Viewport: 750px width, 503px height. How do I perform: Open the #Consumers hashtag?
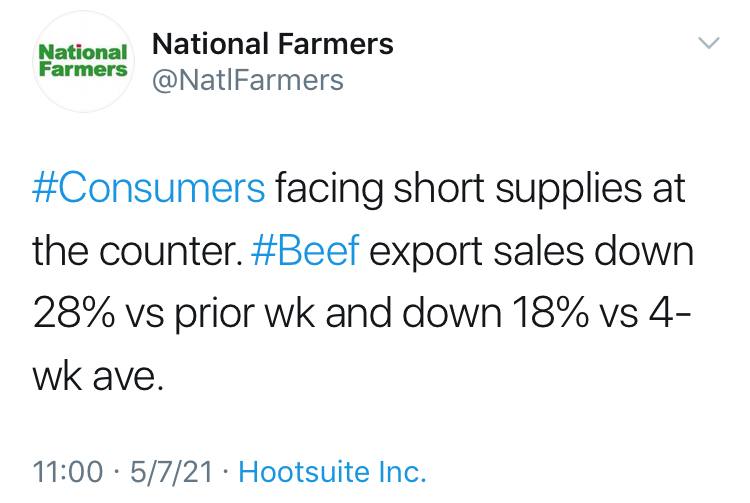149,186
